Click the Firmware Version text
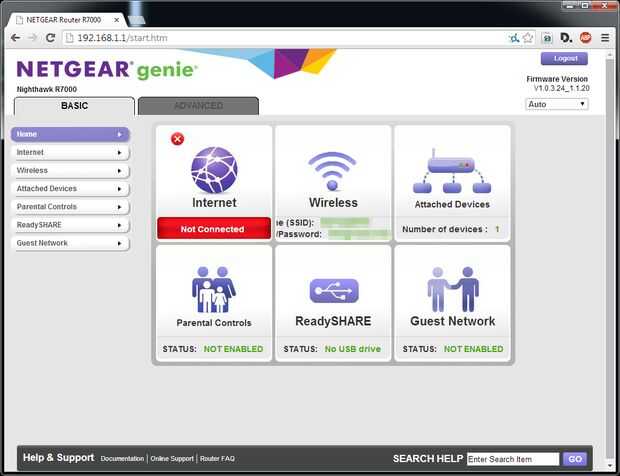 pos(557,79)
